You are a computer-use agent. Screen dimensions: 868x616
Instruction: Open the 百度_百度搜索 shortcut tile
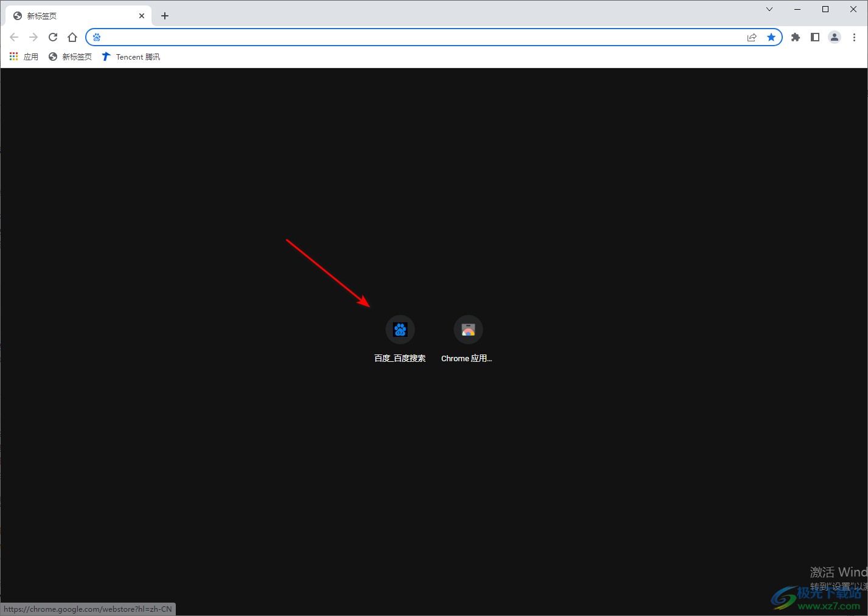400,339
